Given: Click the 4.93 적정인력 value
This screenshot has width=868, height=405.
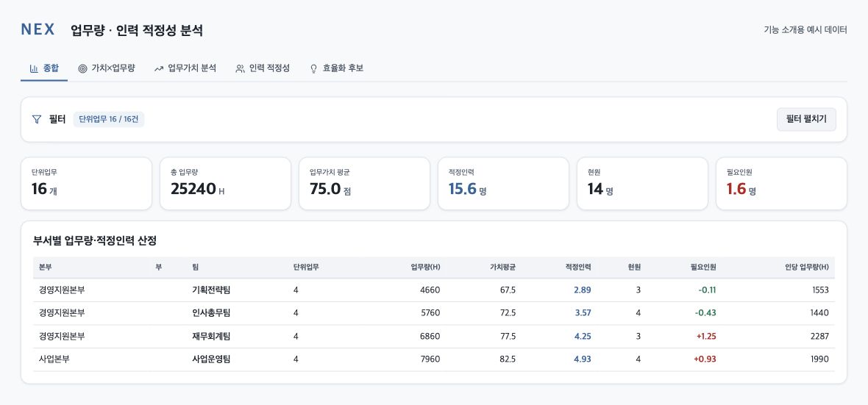Looking at the screenshot, I should pyautogui.click(x=583, y=359).
